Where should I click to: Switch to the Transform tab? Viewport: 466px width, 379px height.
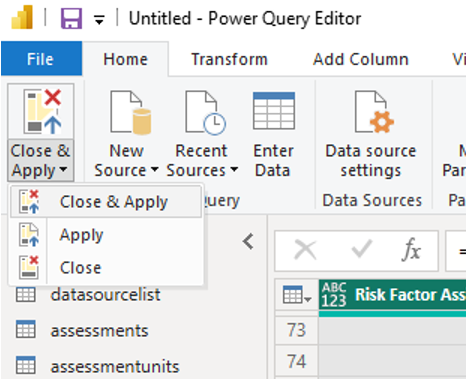229,59
